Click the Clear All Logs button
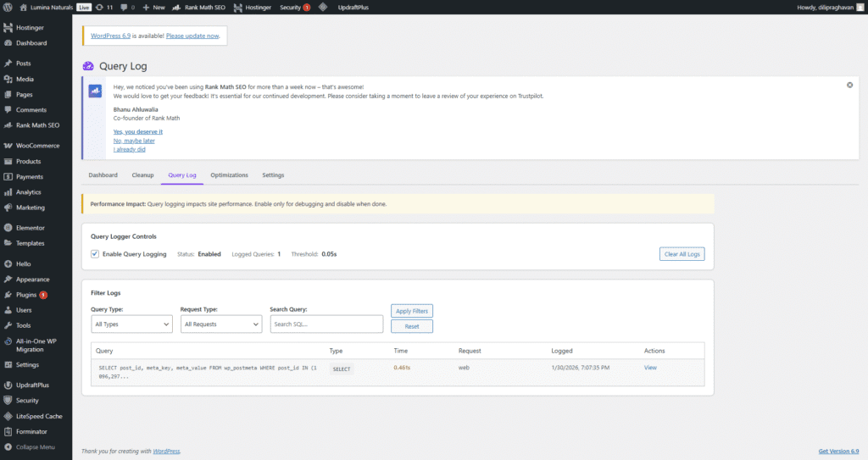The image size is (868, 460). coord(682,254)
